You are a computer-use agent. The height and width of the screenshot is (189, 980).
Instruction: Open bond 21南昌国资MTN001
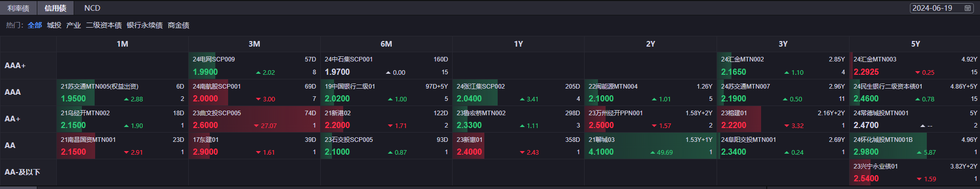click(x=88, y=140)
